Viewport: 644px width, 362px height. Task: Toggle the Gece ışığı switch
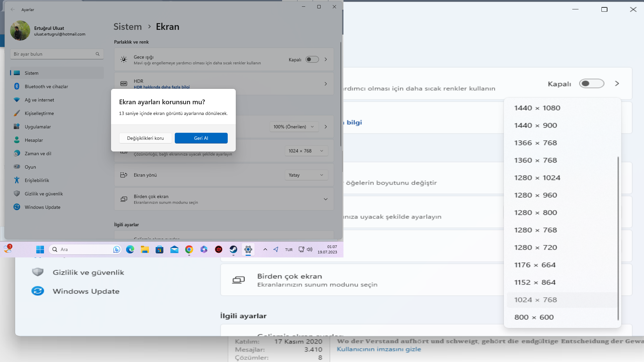[x=312, y=59]
